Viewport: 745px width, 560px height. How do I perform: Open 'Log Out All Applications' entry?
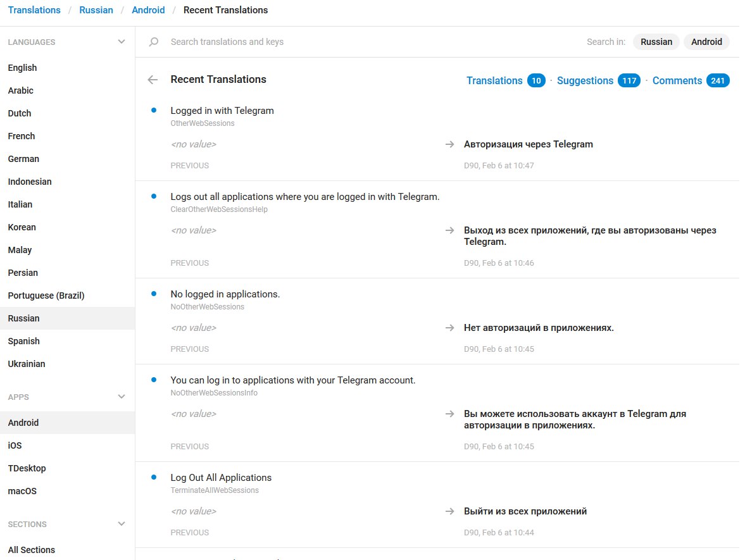pos(221,477)
